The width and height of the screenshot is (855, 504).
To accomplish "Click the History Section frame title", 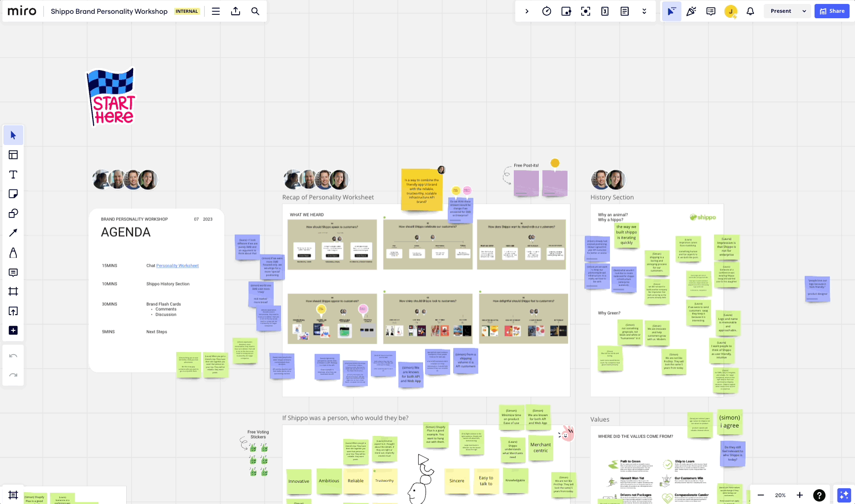I will 612,197.
